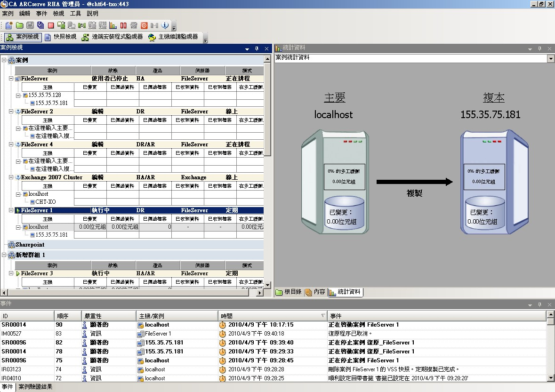Open the 說明 menu
Image resolution: width=555 pixels, height=392 pixels.
(x=92, y=14)
